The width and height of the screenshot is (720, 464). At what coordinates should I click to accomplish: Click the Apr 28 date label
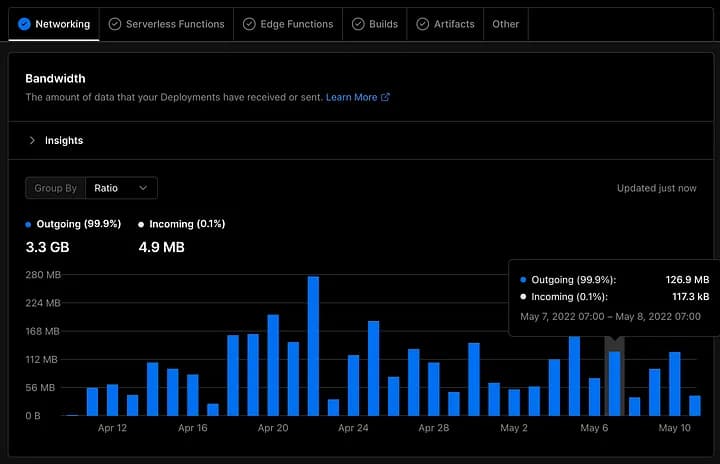pyautogui.click(x=433, y=428)
